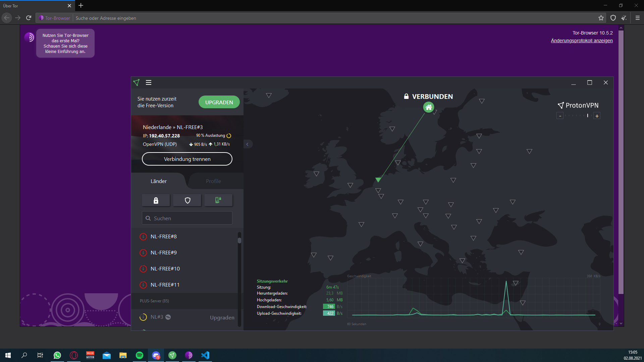Open Änderungsprotokoll anzeigen link

click(x=582, y=41)
